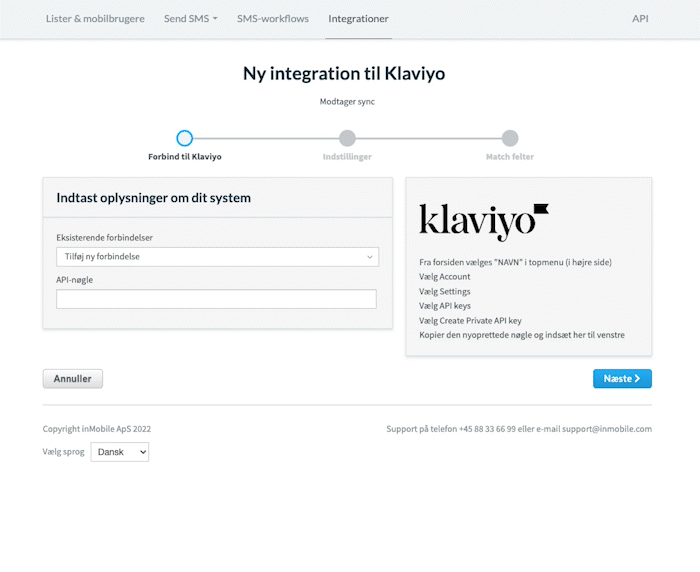The image size is (700, 572).
Task: Click the Klaviyo logo
Action: tap(484, 222)
